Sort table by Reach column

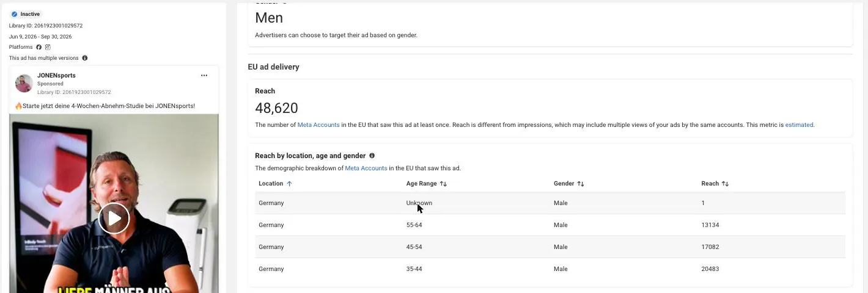(715, 183)
